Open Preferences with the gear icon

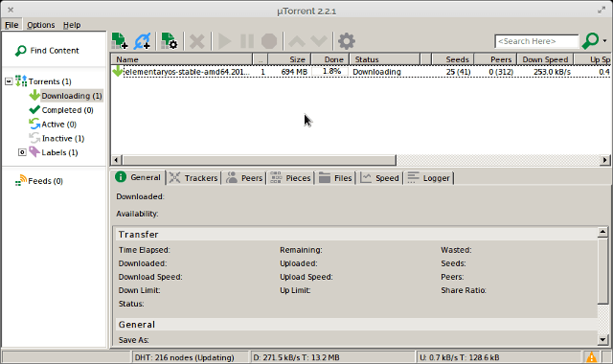point(347,41)
